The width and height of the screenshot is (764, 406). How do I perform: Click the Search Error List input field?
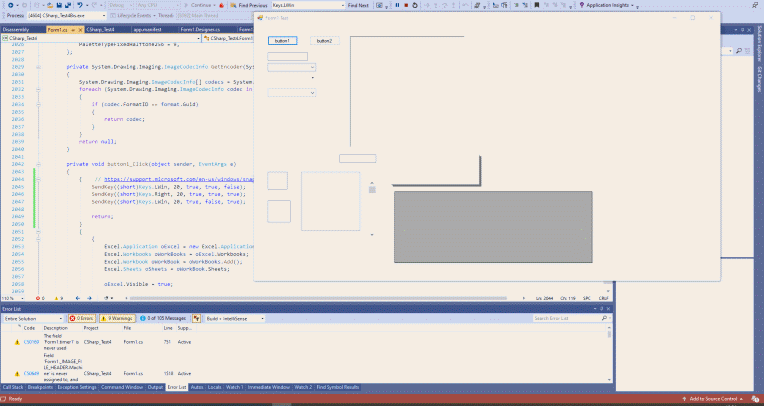click(x=567, y=318)
